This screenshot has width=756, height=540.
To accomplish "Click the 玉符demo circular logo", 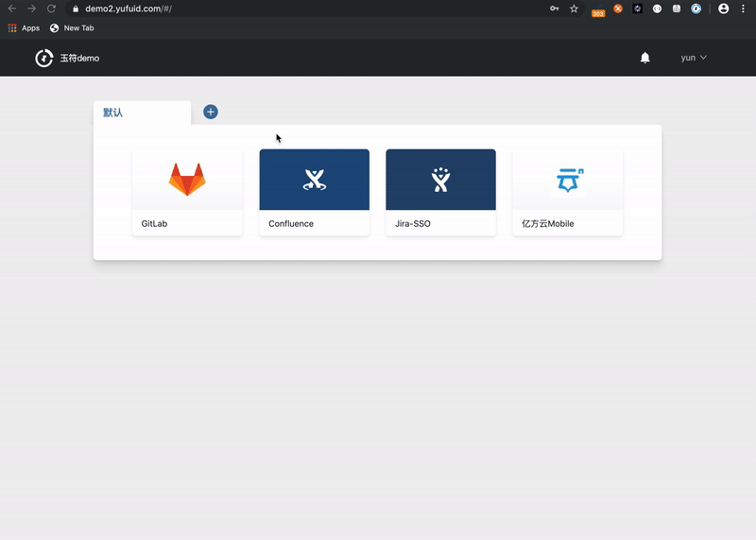I will (x=43, y=59).
